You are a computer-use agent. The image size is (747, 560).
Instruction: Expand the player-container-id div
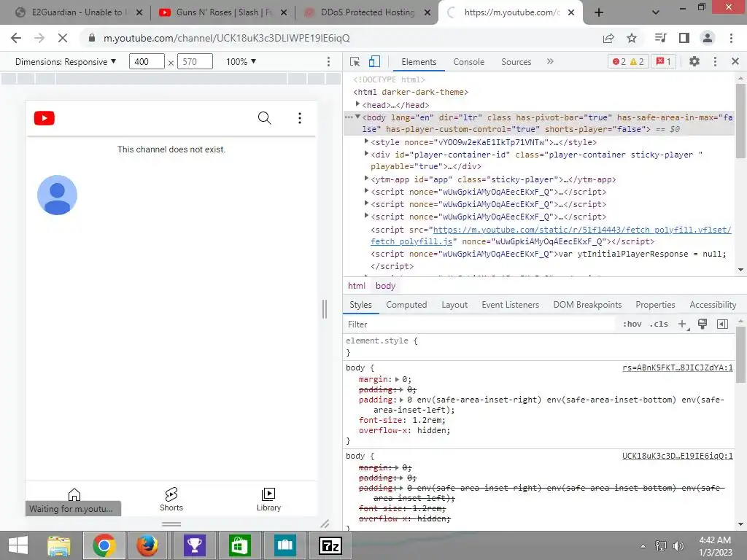366,153
